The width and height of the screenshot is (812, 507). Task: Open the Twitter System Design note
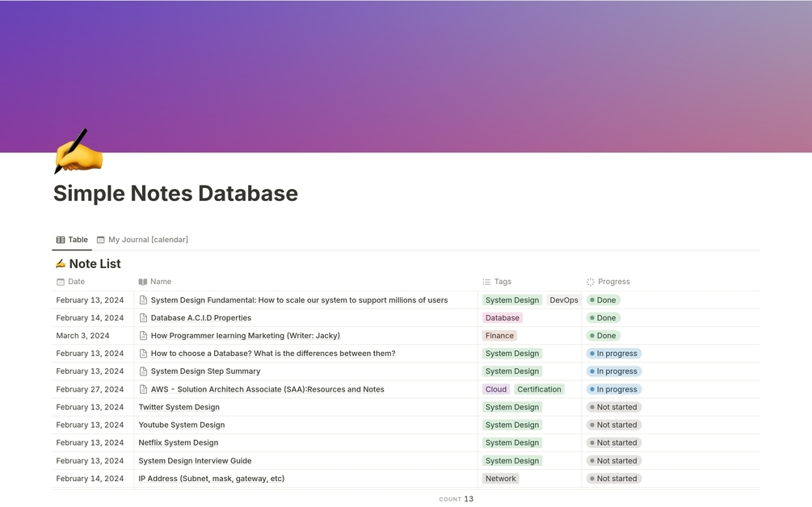pyautogui.click(x=179, y=407)
